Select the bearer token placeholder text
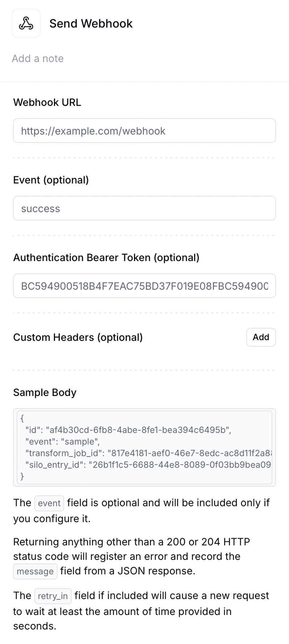 pyautogui.click(x=145, y=286)
